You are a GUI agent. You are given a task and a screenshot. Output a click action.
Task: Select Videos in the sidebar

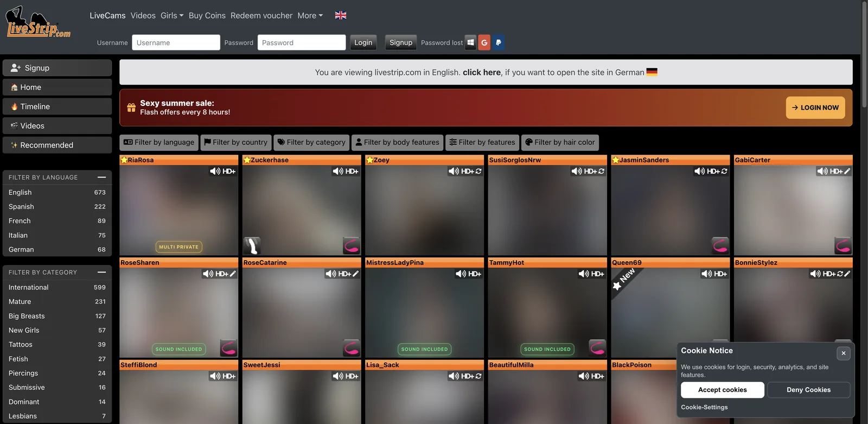point(57,125)
